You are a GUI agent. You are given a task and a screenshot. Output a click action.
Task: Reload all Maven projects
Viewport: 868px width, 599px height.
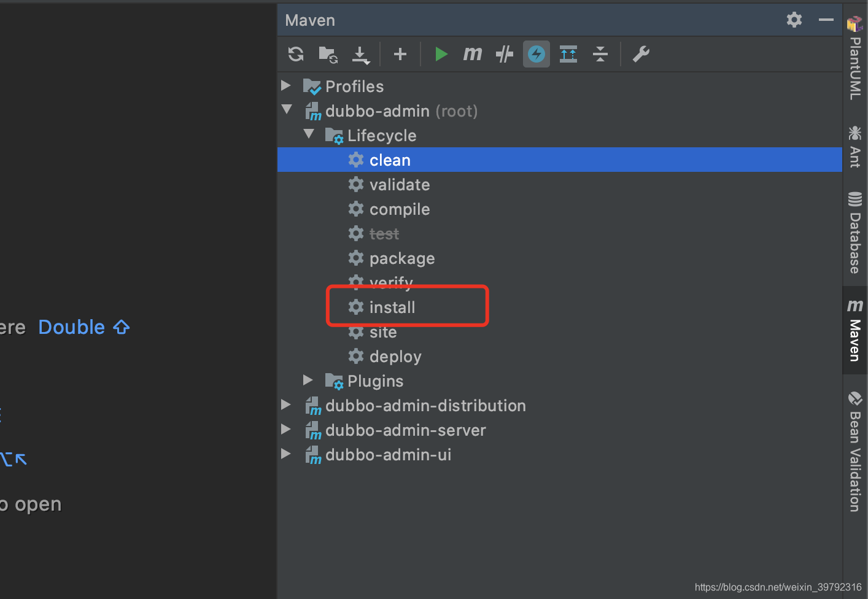296,54
